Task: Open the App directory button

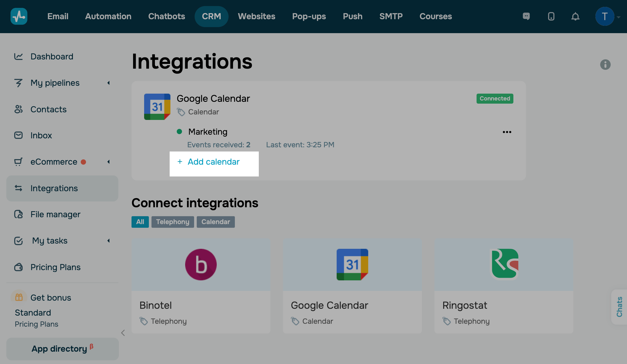Action: pyautogui.click(x=62, y=349)
